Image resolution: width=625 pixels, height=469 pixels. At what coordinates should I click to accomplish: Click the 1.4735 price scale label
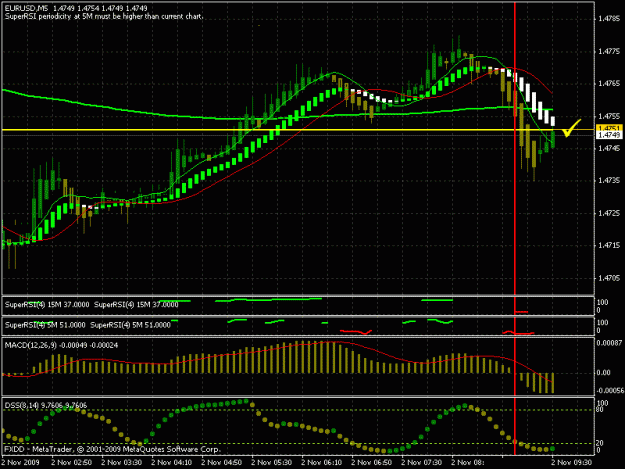(x=610, y=181)
